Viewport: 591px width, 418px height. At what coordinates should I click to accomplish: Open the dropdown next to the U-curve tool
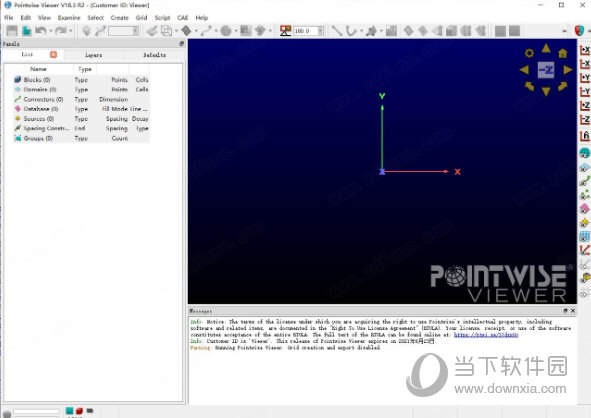pos(361,31)
